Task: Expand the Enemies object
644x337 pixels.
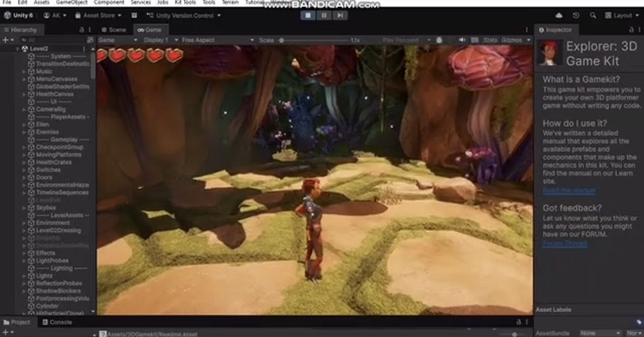Action: coord(24,132)
